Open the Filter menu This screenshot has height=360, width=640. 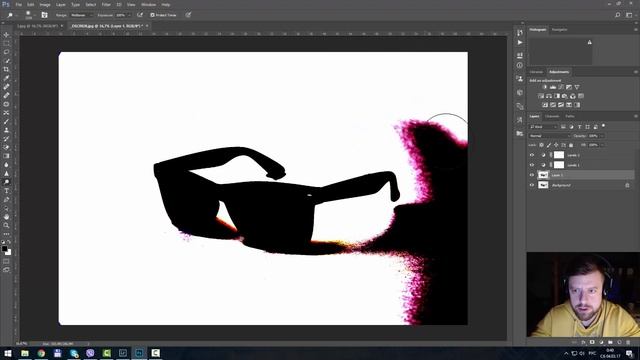[x=106, y=4]
